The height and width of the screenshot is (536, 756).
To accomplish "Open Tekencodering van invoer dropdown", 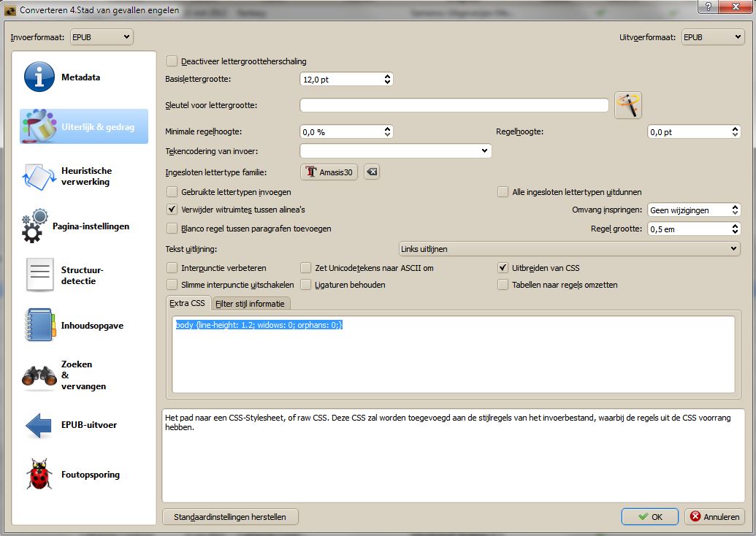I will [x=395, y=151].
